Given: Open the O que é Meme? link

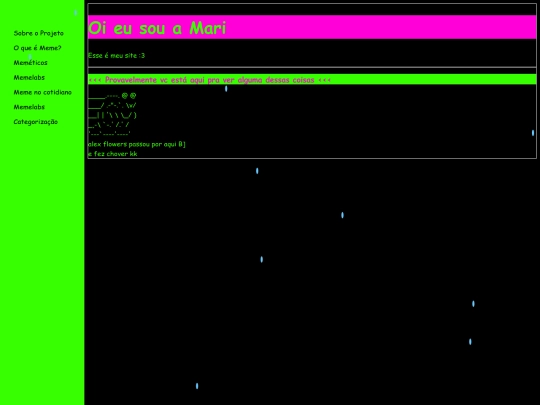Looking at the screenshot, I should 37,48.
